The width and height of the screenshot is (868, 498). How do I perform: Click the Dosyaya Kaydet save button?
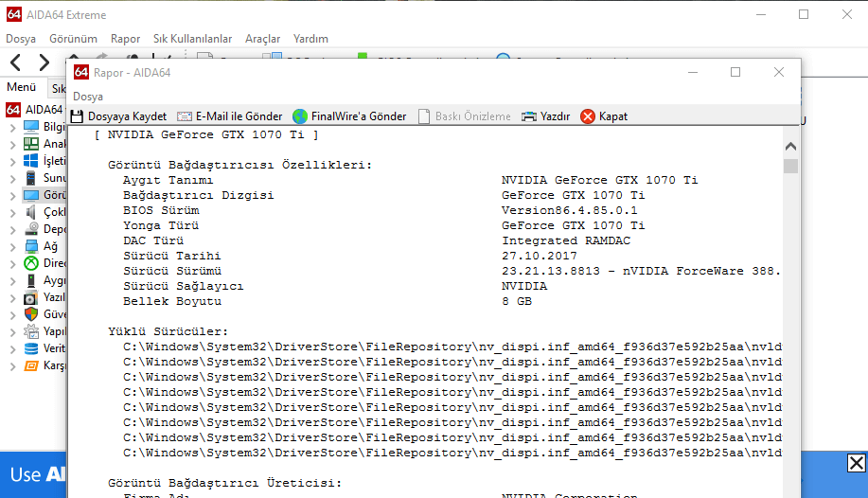118,116
